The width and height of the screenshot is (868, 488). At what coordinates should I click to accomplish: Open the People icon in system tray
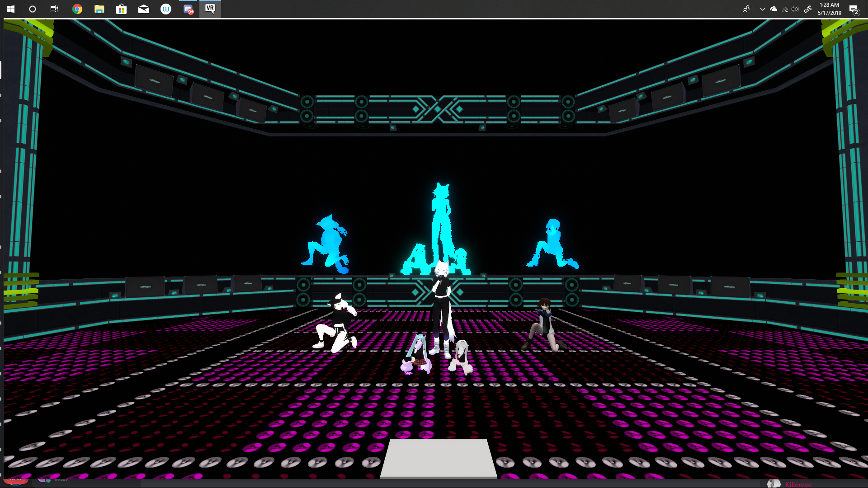coord(746,9)
